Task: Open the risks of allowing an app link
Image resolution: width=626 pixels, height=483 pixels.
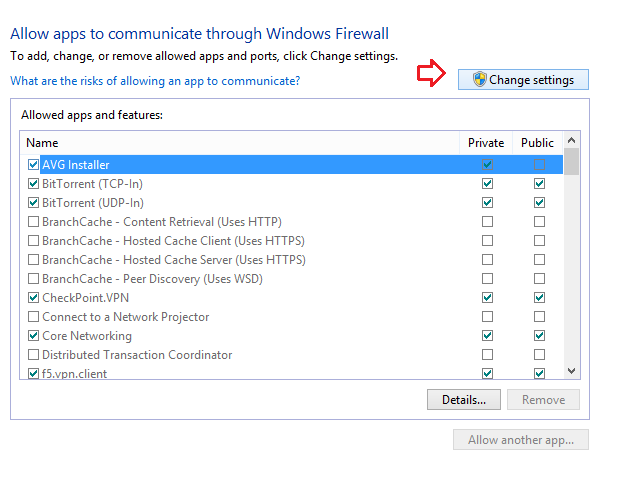Action: click(x=155, y=80)
